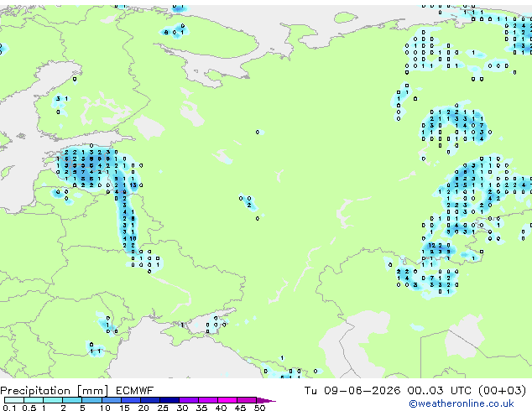Click the '[mm]' unit label
Viewport: 532px width, 411px height.
(93, 391)
